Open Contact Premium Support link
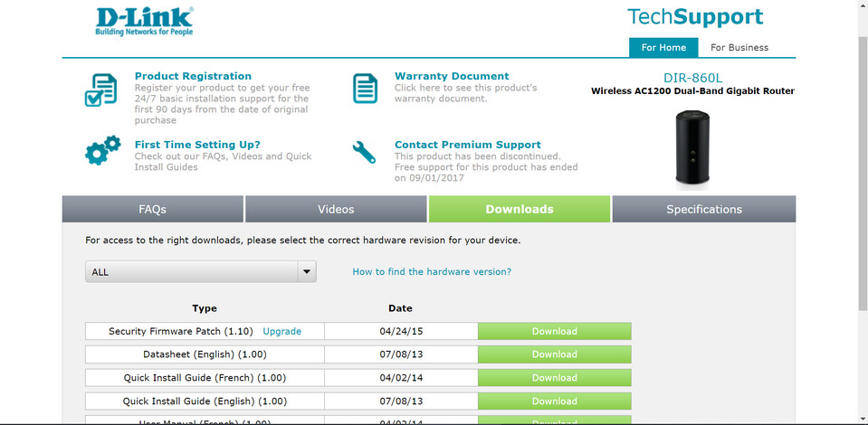868x425 pixels. coord(467,145)
